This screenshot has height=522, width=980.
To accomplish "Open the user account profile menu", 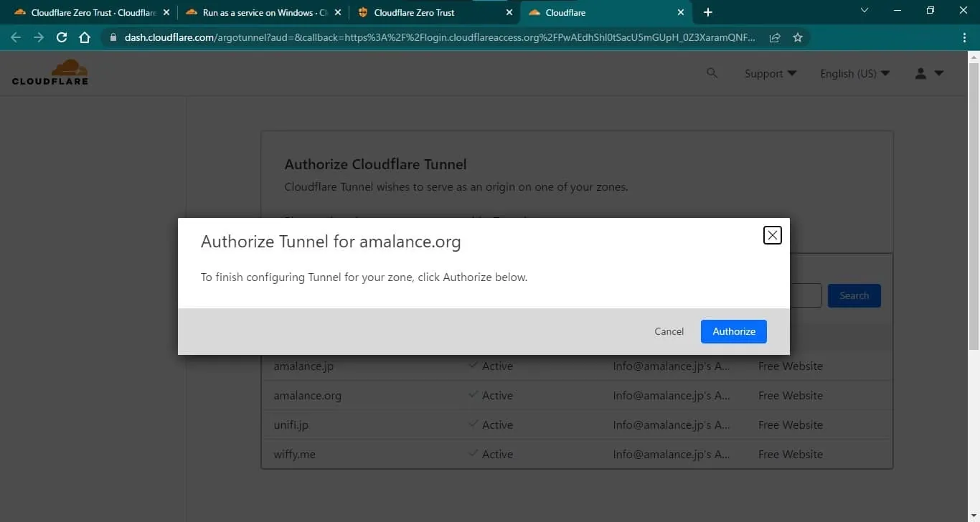I will pyautogui.click(x=929, y=73).
